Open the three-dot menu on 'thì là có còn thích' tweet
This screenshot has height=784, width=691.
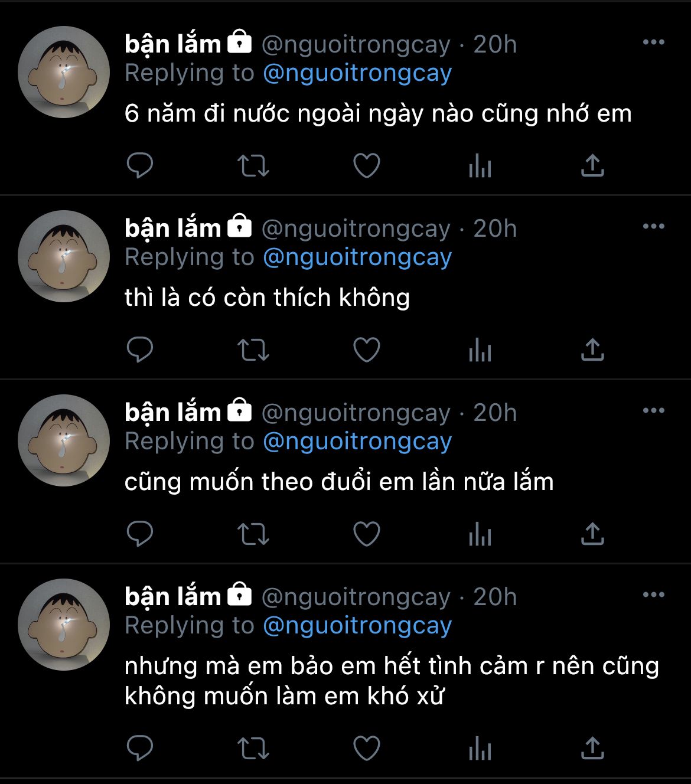[x=653, y=226]
